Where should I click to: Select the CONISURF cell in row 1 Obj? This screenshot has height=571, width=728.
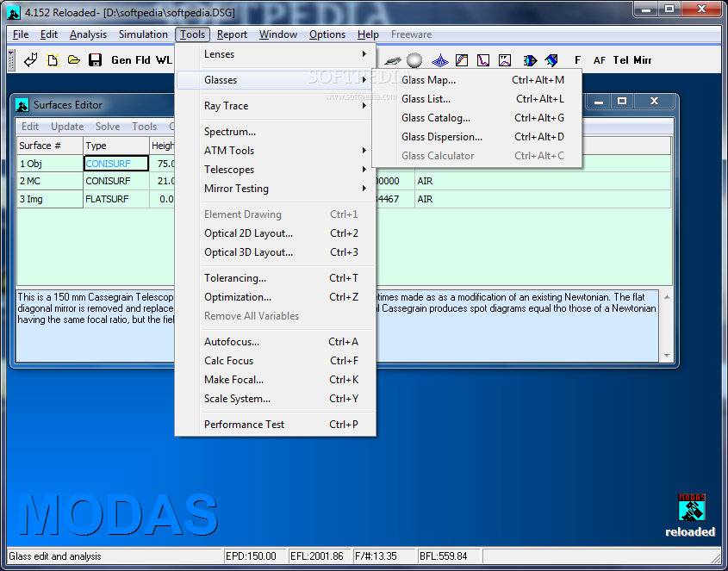[x=116, y=164]
